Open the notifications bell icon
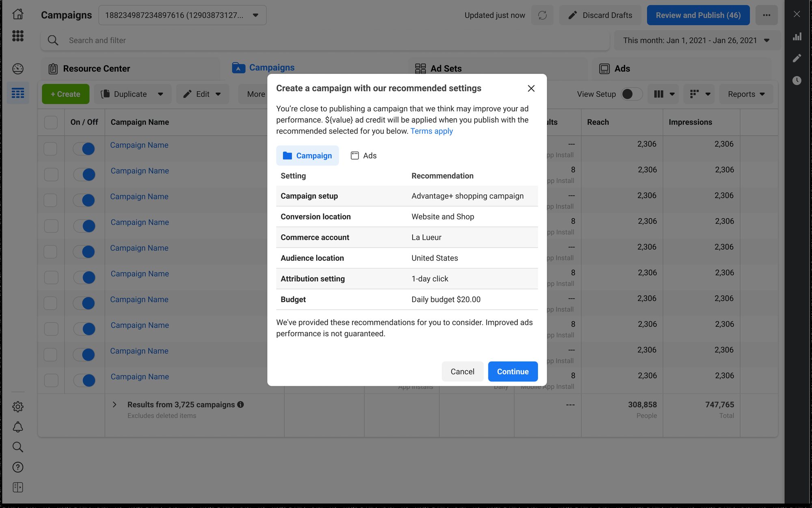This screenshot has height=508, width=812. pos(18,427)
